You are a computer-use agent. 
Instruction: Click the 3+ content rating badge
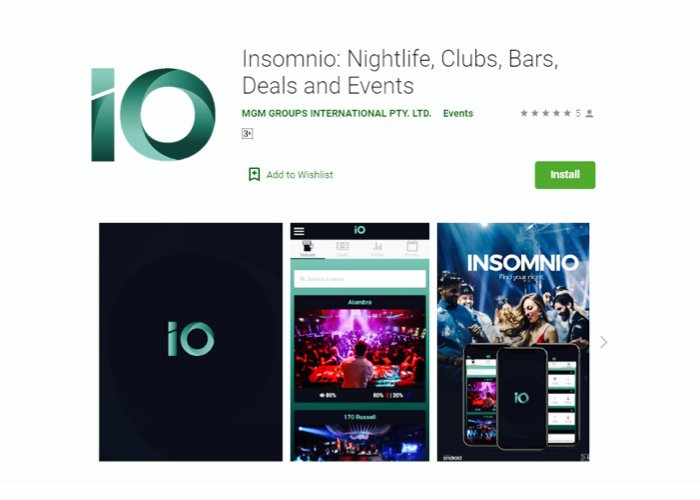tap(247, 133)
